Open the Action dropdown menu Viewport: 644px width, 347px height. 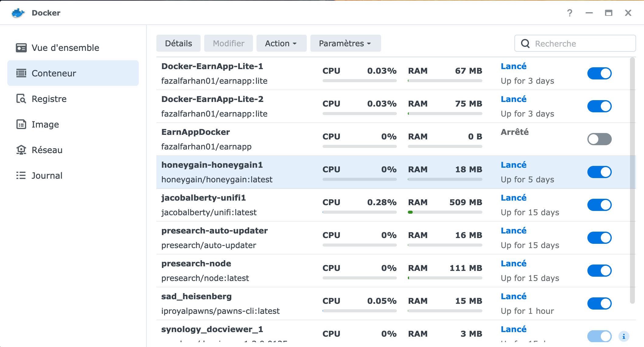[x=281, y=43]
